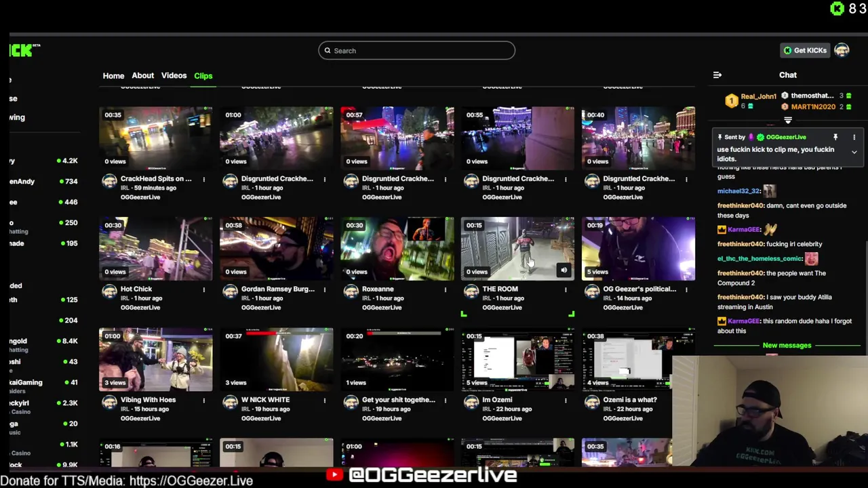The height and width of the screenshot is (488, 868).
Task: Click channel avatar beside Hot Chick clip
Action: pyautogui.click(x=109, y=291)
